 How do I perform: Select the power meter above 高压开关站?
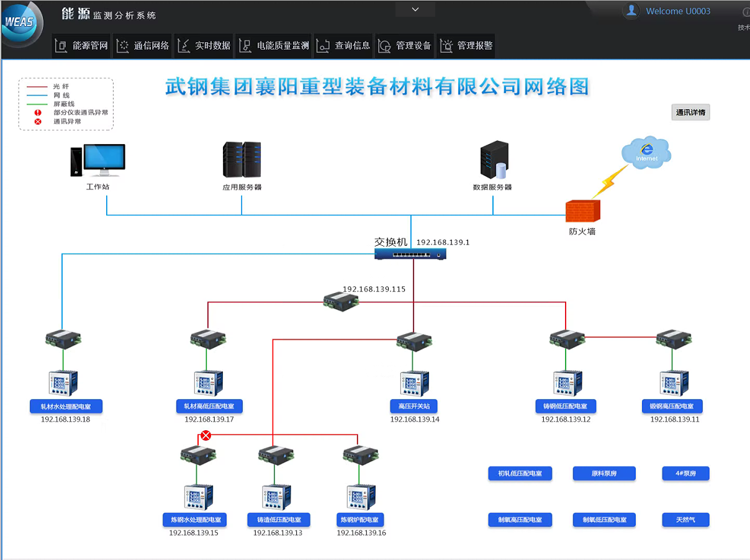[414, 384]
